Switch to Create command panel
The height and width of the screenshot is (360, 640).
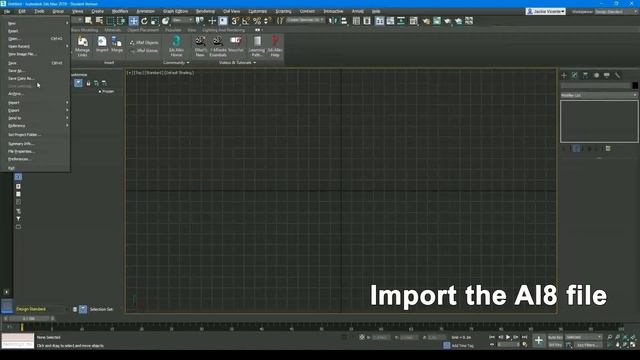(x=564, y=75)
